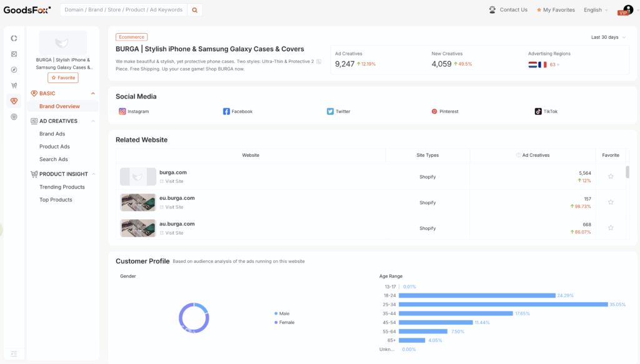Open the target radar sidebar icon
Viewport: 640px width, 364px height.
coord(14,117)
